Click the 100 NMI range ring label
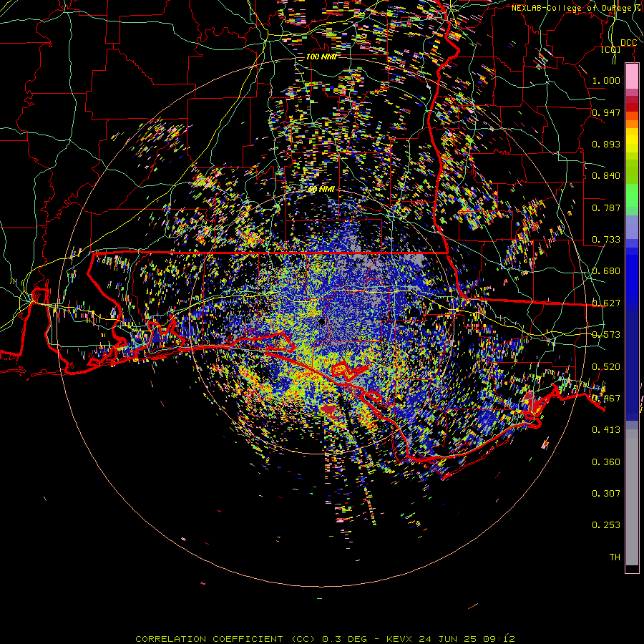 321,57
